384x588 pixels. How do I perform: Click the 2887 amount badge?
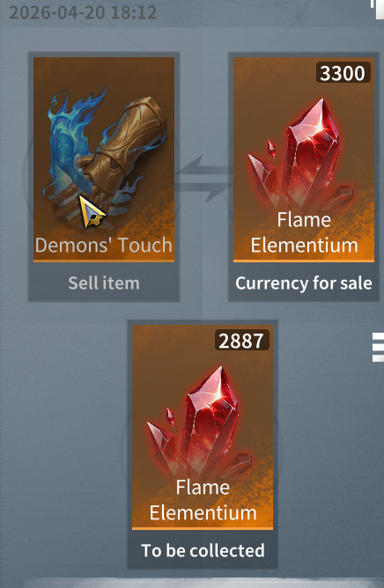click(x=241, y=341)
